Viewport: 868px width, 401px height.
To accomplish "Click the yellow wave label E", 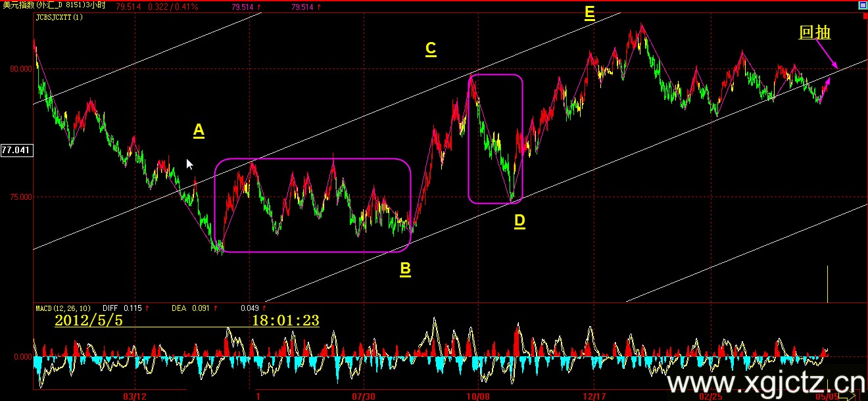I will pyautogui.click(x=589, y=14).
